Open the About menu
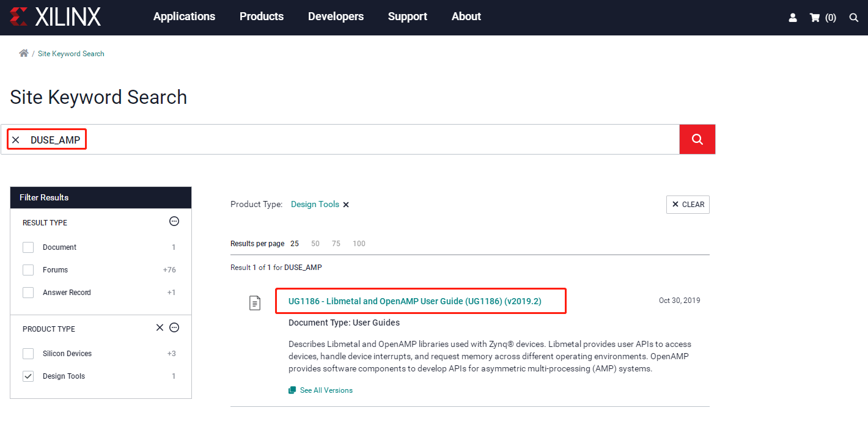868x427 pixels. point(466,16)
